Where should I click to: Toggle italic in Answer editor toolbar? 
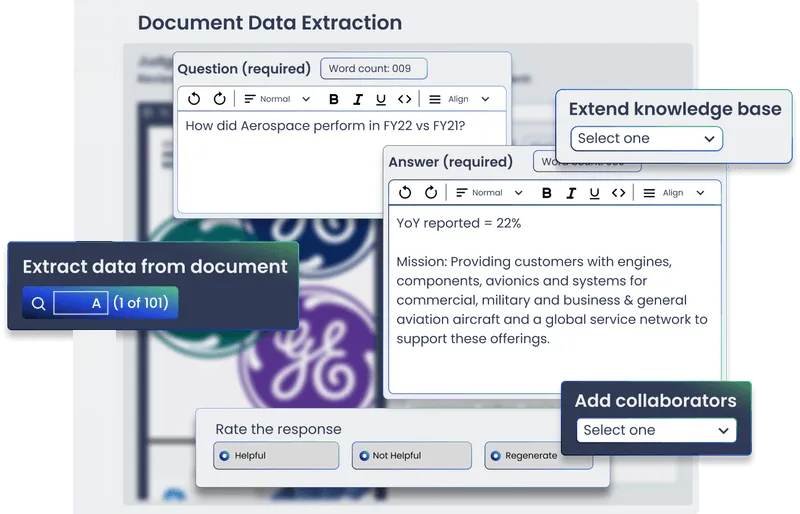pos(571,193)
